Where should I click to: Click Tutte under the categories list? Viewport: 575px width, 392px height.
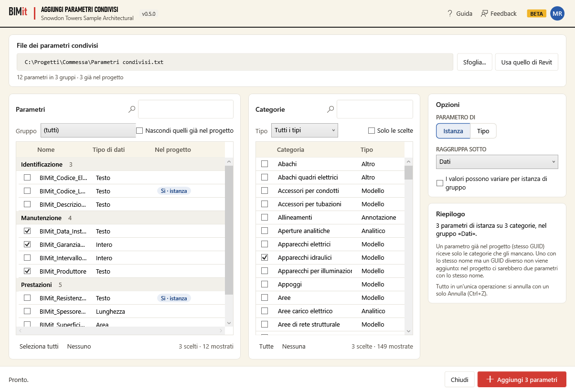point(266,346)
